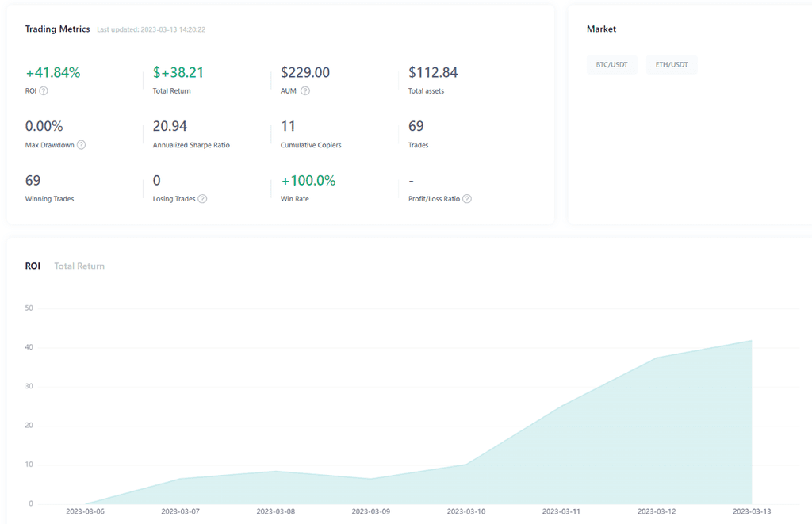Click the Cumulative Copiers count of 11
This screenshot has width=812, height=524.
(288, 126)
